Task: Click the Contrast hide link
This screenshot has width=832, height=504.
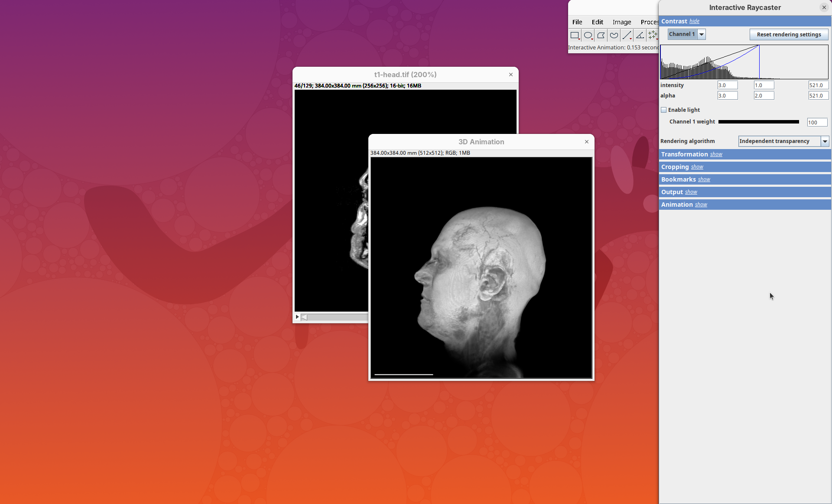Action: coord(694,22)
